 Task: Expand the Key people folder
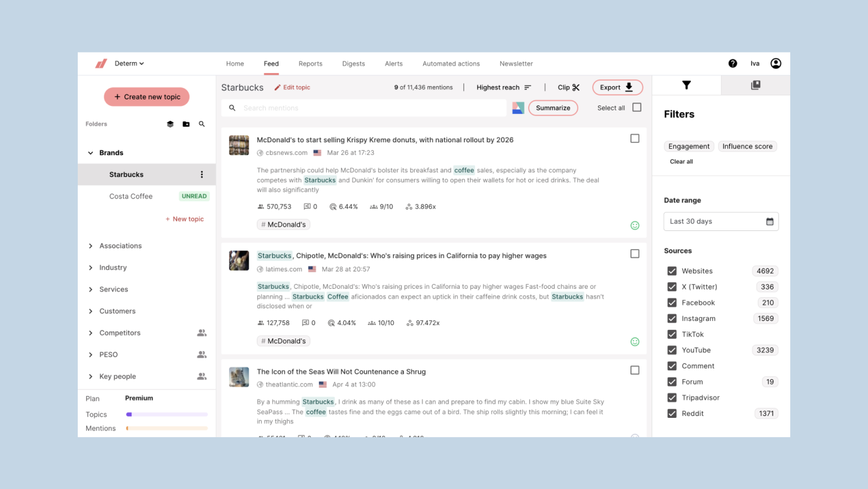tap(90, 376)
